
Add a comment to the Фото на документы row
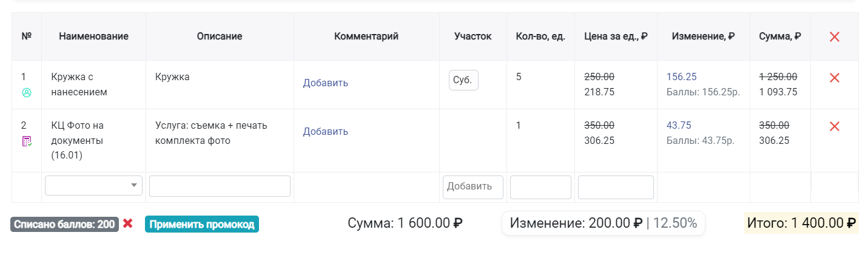(326, 131)
